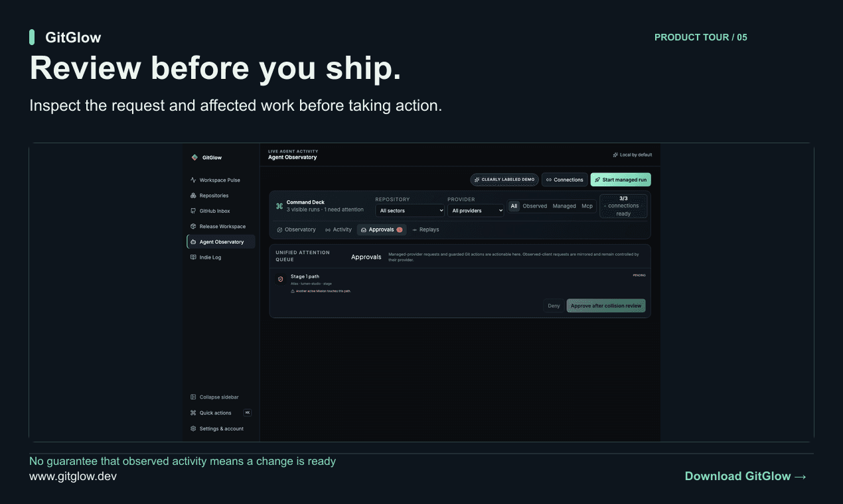Click the Local by default label

[x=636, y=155]
